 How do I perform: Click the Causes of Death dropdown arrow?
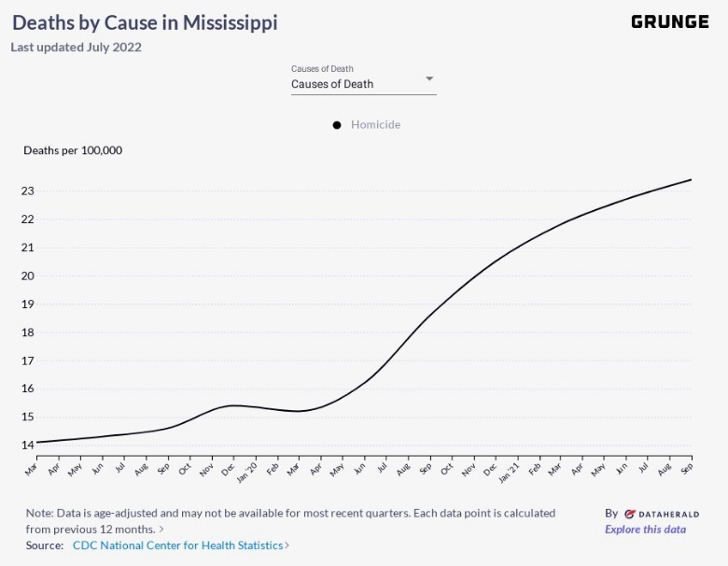pyautogui.click(x=429, y=78)
